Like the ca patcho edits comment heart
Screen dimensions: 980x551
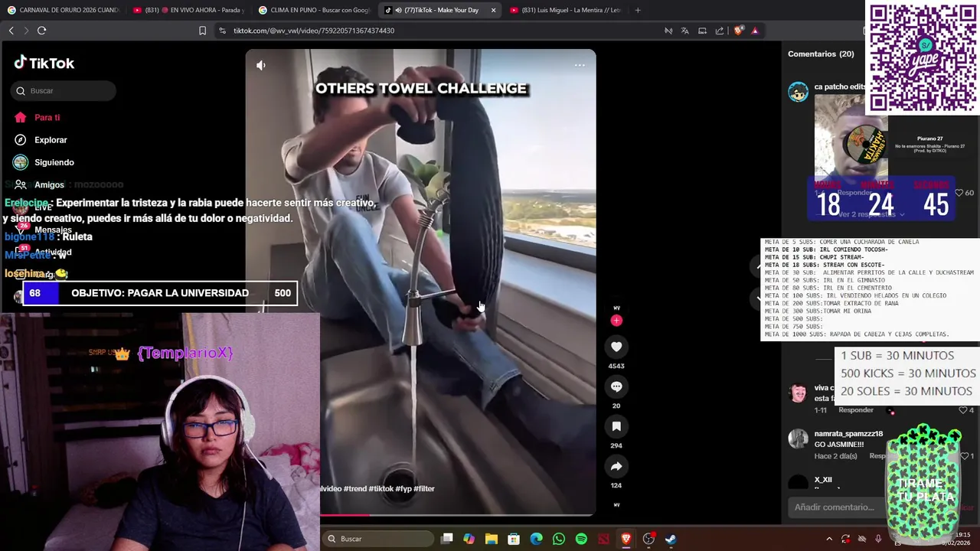click(x=959, y=193)
